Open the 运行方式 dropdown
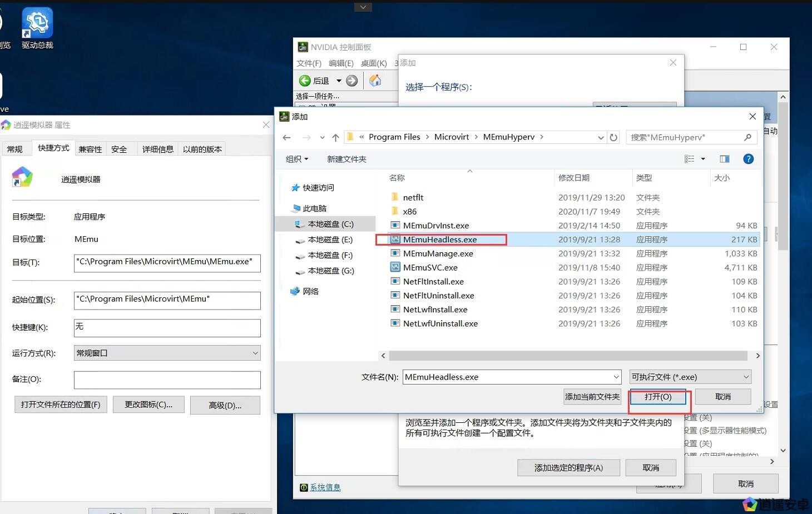812x514 pixels. point(167,353)
